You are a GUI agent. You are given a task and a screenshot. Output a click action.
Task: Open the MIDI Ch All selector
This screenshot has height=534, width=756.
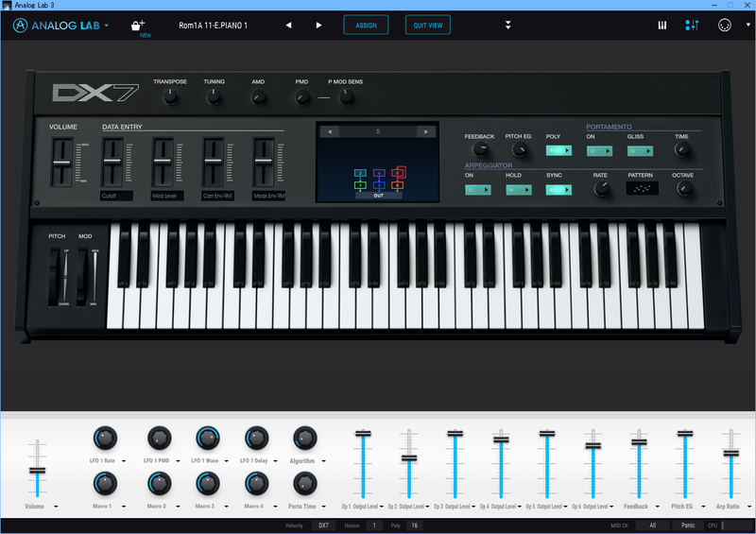pos(652,525)
